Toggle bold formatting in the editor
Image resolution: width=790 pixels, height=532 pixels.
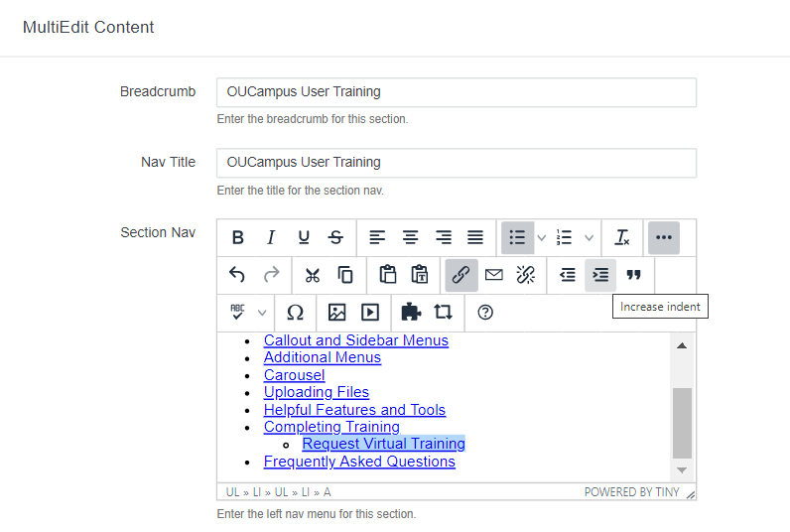pos(237,237)
